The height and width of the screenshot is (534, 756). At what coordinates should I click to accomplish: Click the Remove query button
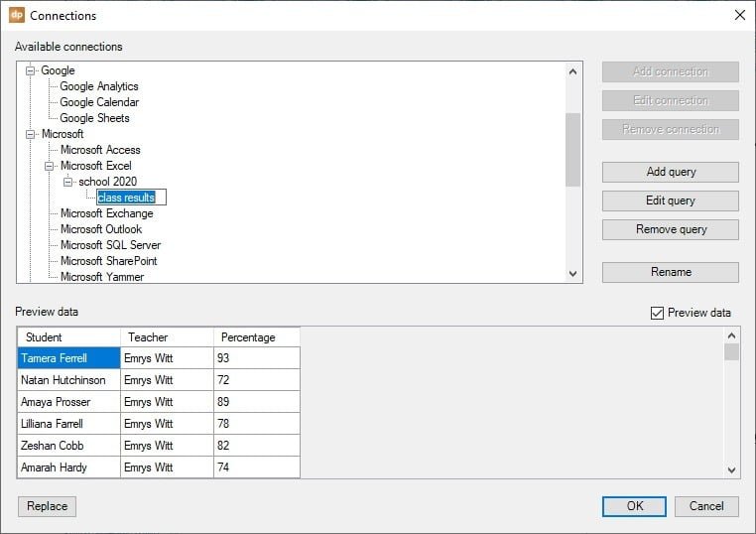670,229
